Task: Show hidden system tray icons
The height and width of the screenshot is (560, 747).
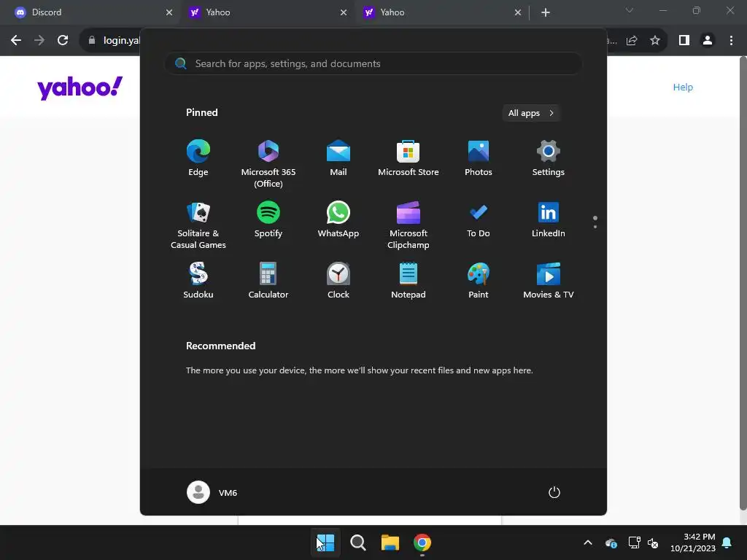Action: tap(588, 542)
